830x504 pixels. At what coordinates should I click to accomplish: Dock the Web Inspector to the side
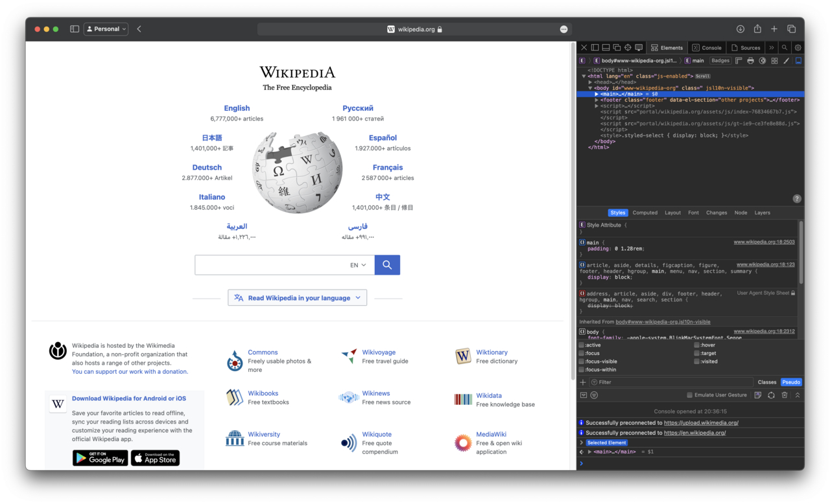coord(595,47)
